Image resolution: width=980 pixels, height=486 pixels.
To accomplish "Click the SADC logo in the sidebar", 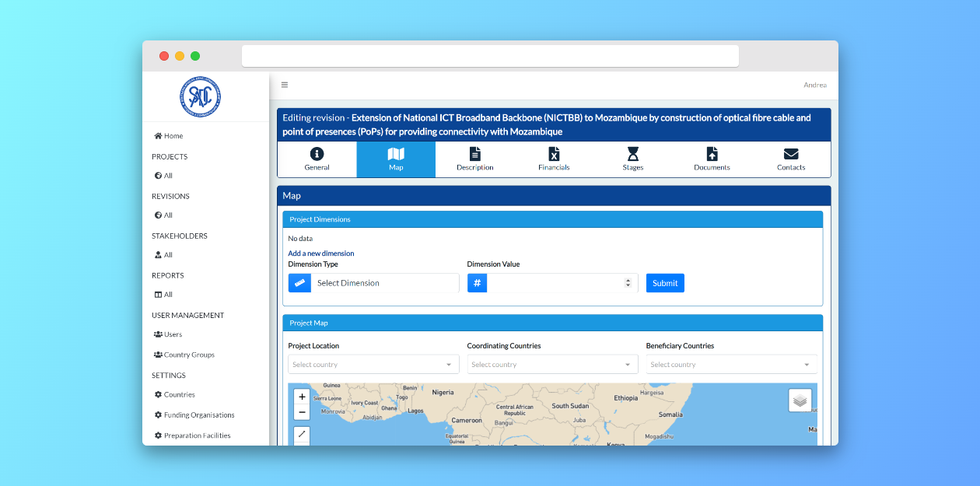I will tap(201, 96).
